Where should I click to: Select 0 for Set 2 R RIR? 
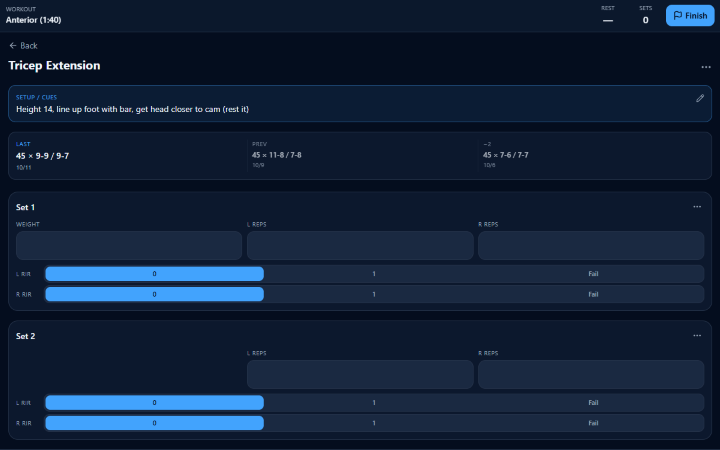click(154, 423)
